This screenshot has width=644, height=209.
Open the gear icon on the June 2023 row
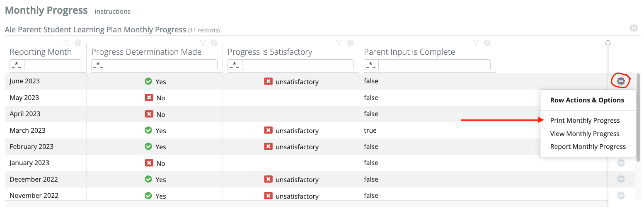(x=620, y=81)
